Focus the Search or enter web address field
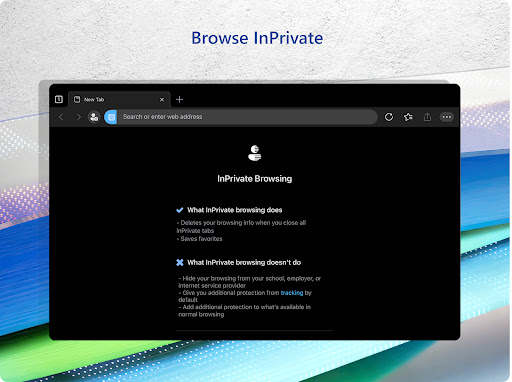This screenshot has height=382, width=512. (247, 117)
